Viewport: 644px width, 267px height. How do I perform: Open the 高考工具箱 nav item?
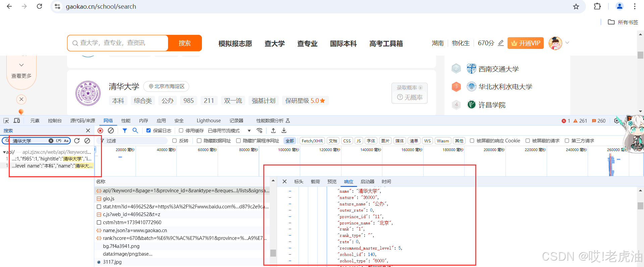click(386, 44)
